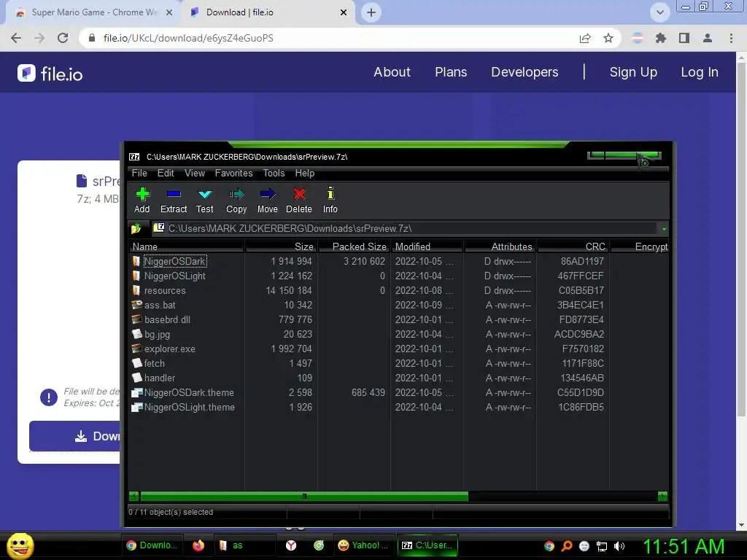
Task: View site info via the lock icon
Action: [x=92, y=38]
